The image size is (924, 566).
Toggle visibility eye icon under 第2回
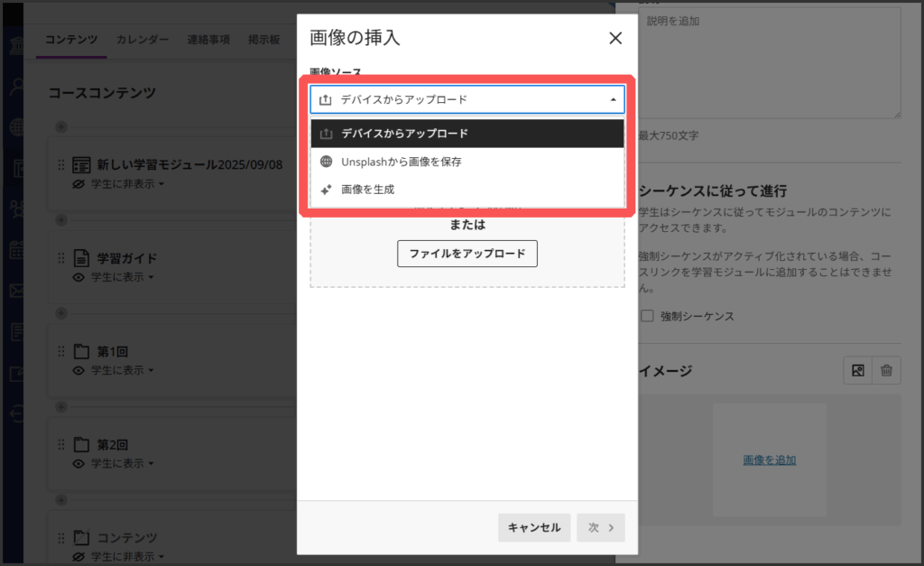point(79,463)
